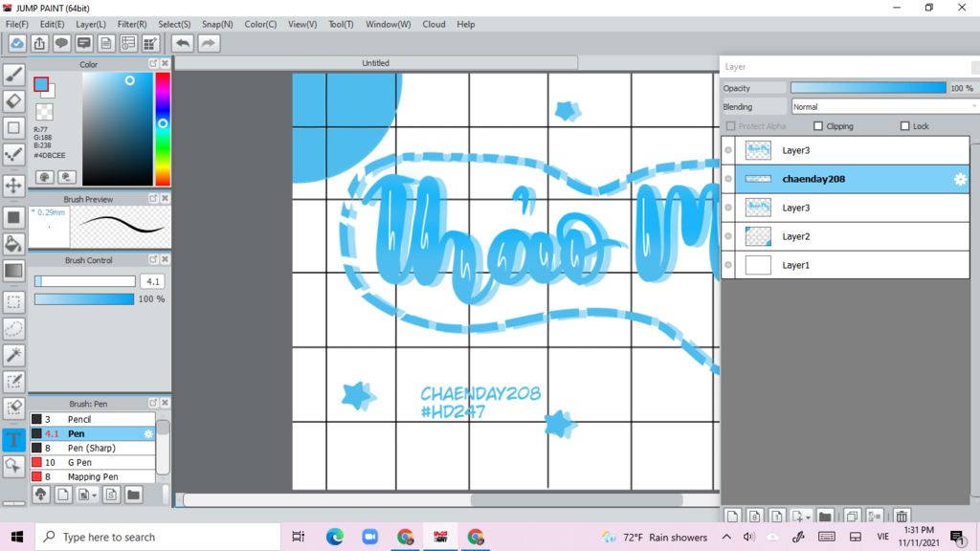Viewport: 980px width, 551px height.
Task: Click download cloud brush icon
Action: 40,495
